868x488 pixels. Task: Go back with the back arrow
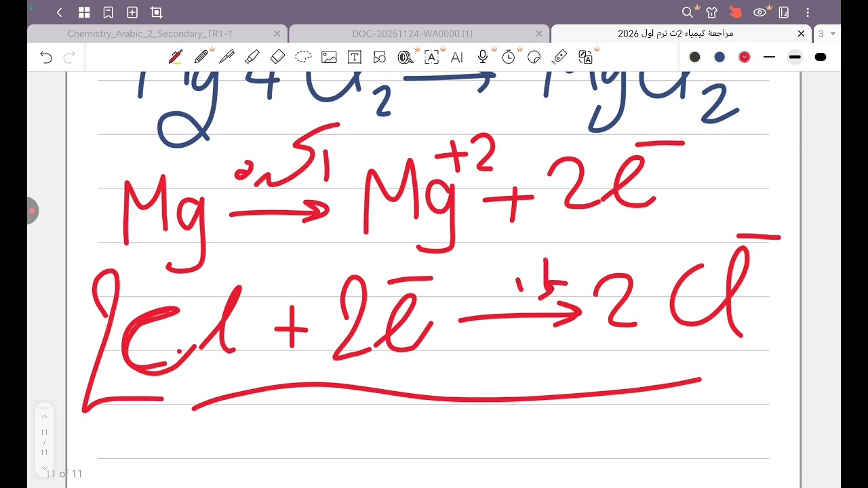(x=60, y=12)
